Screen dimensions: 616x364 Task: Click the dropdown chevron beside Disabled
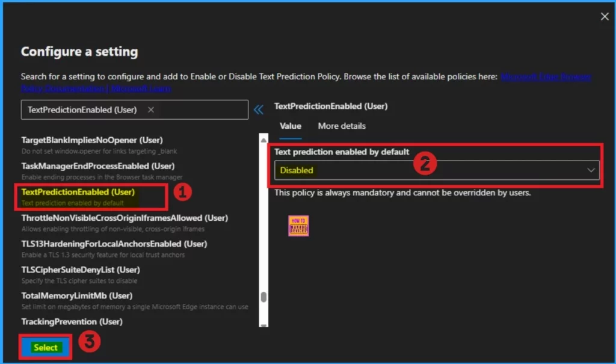[591, 170]
